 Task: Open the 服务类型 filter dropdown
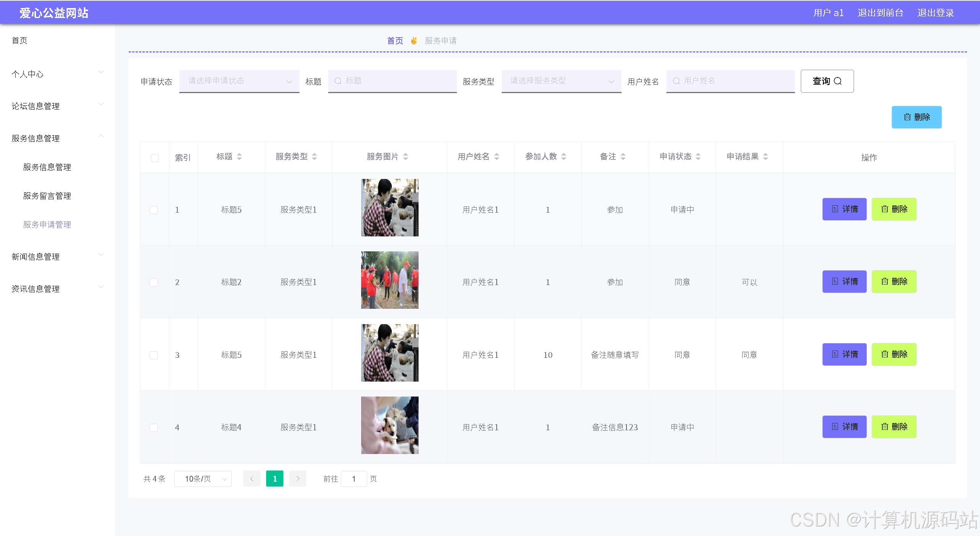point(561,81)
